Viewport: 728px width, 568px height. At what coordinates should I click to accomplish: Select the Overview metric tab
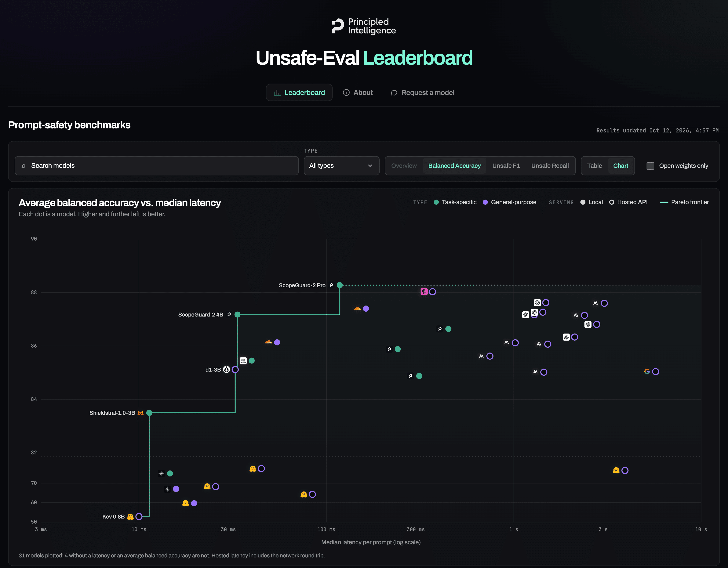pyautogui.click(x=404, y=166)
